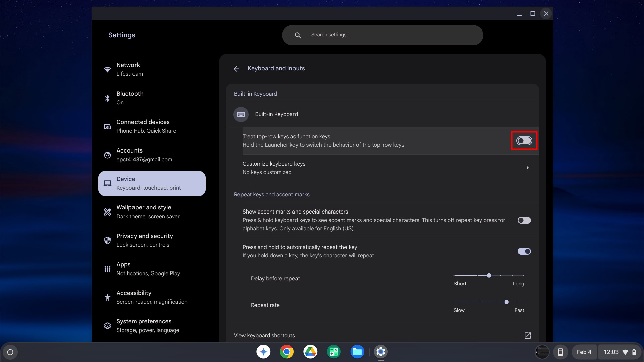The image size is (644, 362).
Task: Open the Phone Hub icon in the tray
Action: [560, 352]
